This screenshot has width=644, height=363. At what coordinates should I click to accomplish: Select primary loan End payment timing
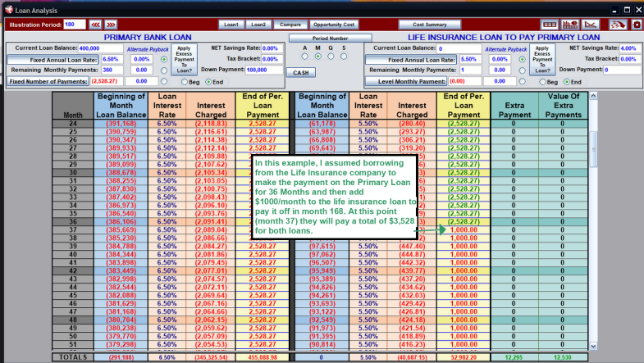click(x=208, y=82)
